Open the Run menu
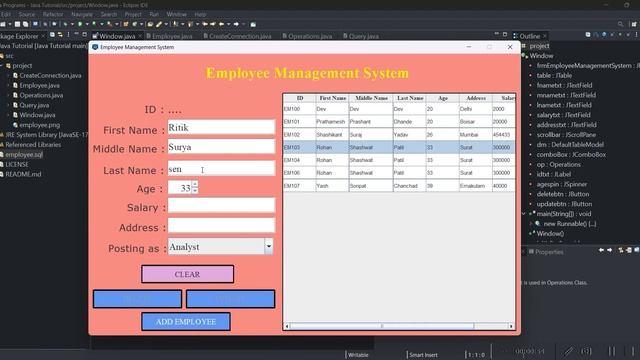Viewport: 640px width, 360px height. (154, 14)
